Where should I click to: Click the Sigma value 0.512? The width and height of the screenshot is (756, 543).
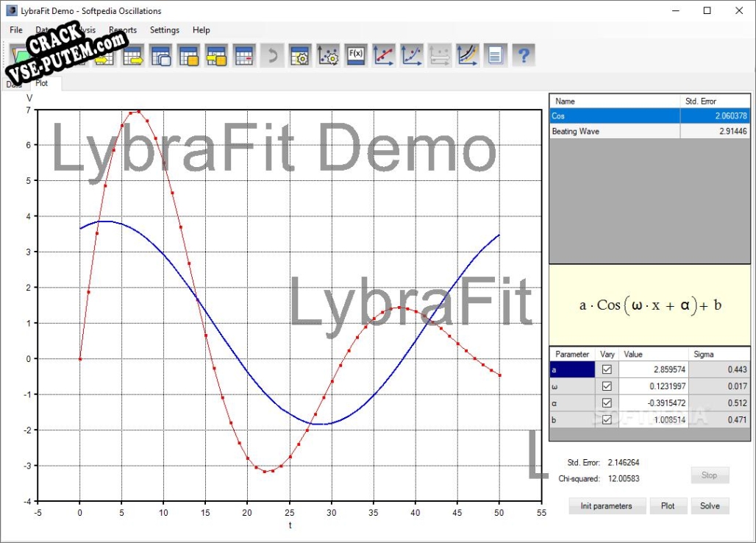coord(719,402)
